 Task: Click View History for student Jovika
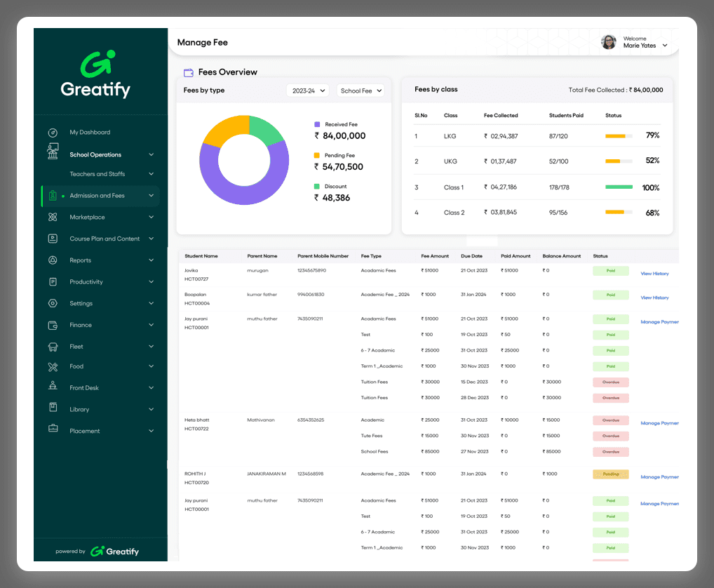(x=654, y=274)
